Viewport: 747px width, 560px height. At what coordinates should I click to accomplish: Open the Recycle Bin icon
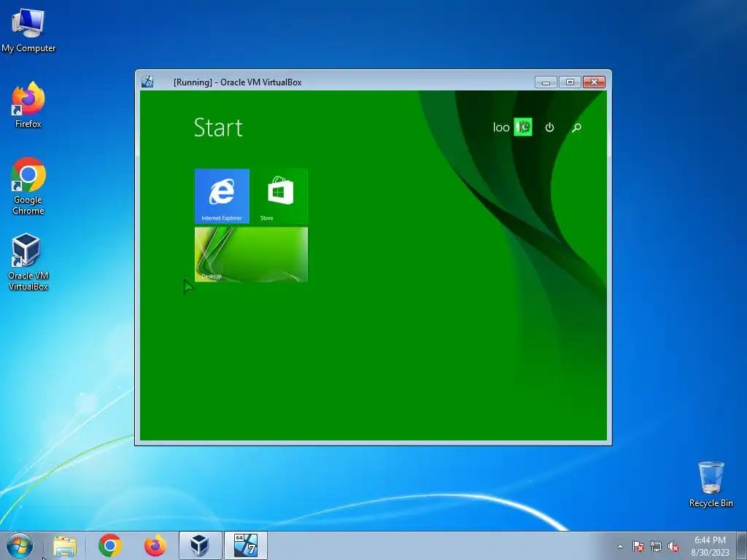click(711, 484)
